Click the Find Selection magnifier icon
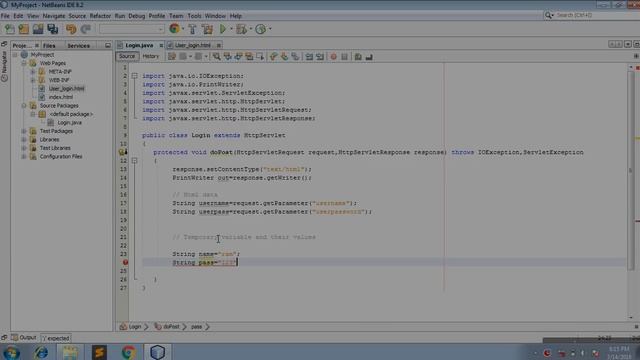This screenshot has height=360, width=640. coord(216,57)
